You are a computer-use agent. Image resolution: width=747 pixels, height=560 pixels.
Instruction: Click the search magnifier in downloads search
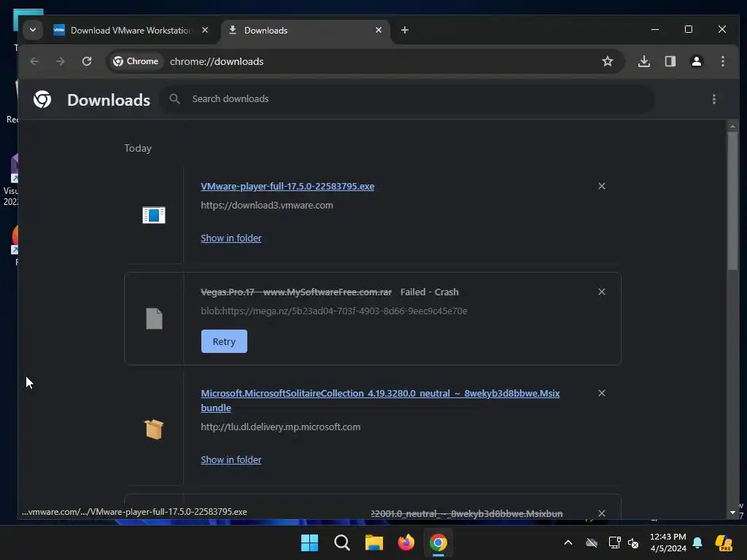click(175, 99)
